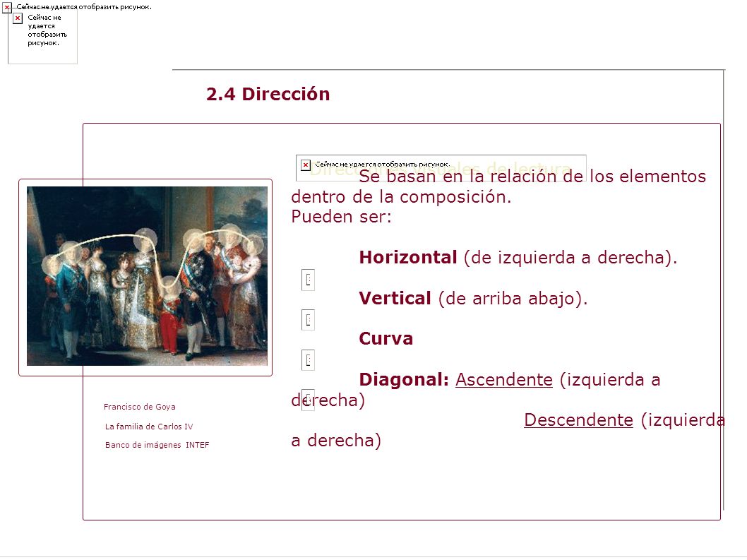This screenshot has width=747, height=560.
Task: Open the 'Ascendente' underlined link
Action: click(x=504, y=380)
